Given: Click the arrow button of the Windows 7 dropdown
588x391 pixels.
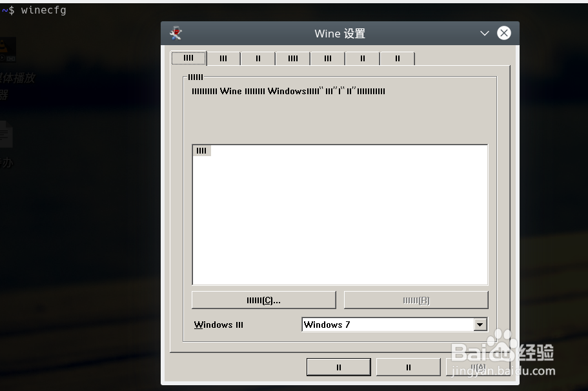Looking at the screenshot, I should point(480,325).
